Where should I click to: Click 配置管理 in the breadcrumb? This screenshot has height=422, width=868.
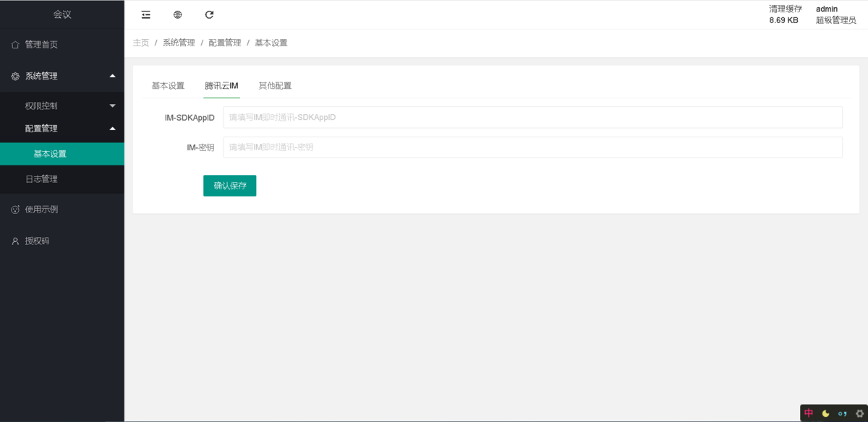tap(225, 43)
